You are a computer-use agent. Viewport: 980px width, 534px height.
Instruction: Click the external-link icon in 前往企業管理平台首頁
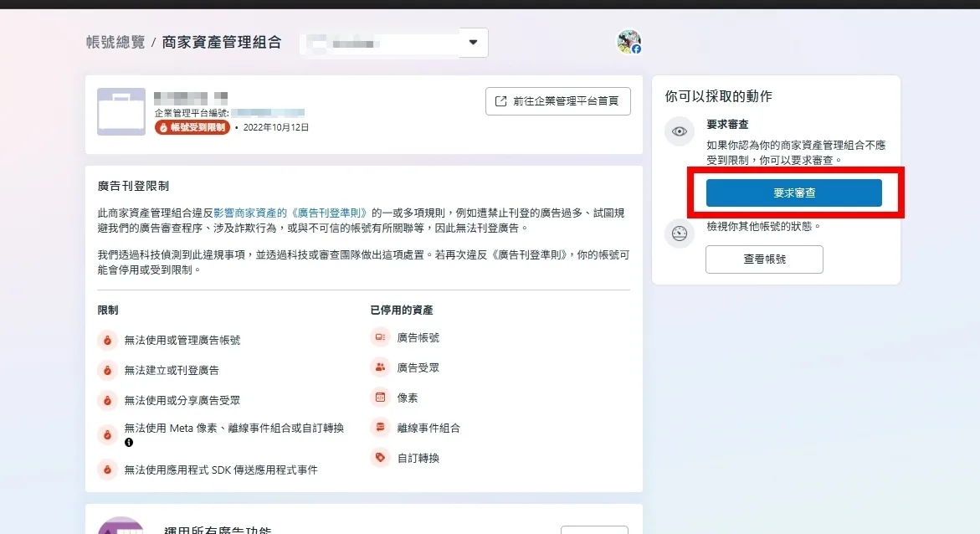(500, 101)
